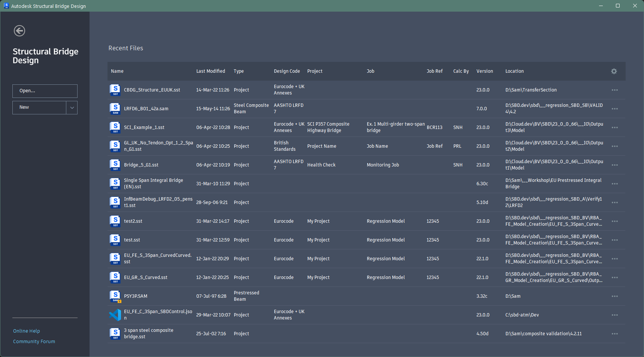644x357 pixels.
Task: Click file icon for InfBeamDebug_LRFD2_05_penst1.sst
Action: click(x=115, y=202)
